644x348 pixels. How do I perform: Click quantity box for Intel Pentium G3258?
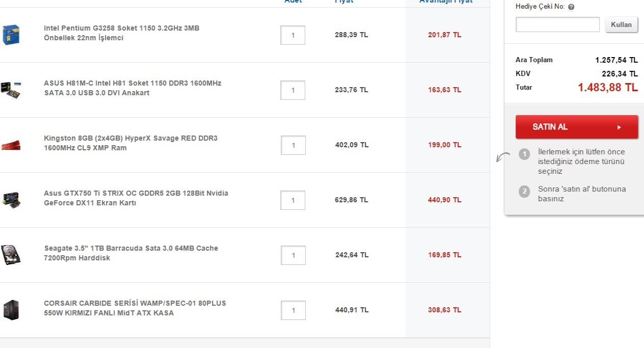pyautogui.click(x=293, y=35)
